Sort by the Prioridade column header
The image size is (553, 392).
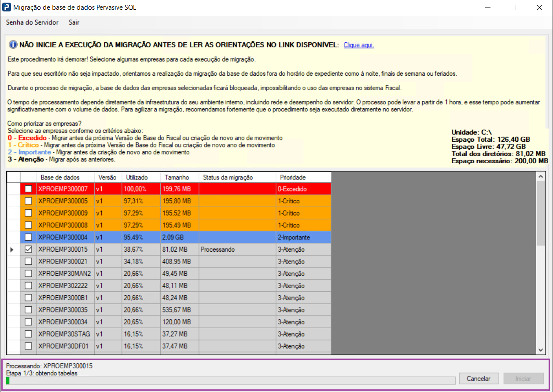point(303,177)
